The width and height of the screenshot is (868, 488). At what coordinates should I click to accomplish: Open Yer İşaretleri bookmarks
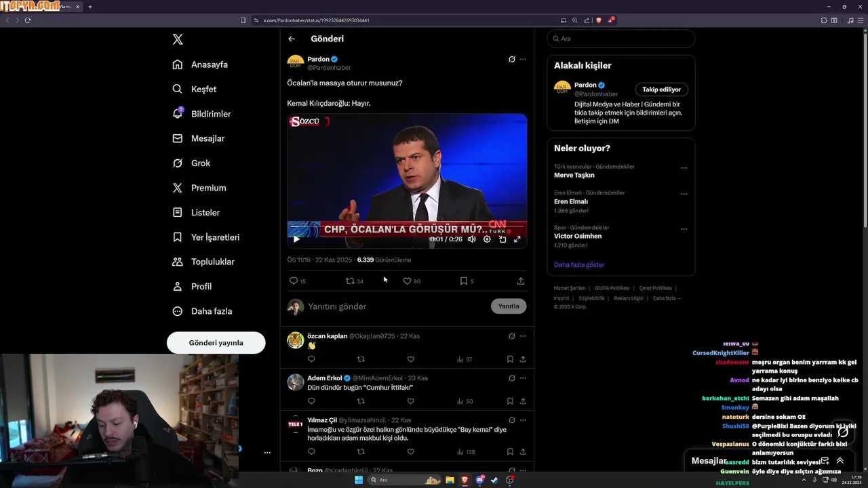(x=205, y=237)
